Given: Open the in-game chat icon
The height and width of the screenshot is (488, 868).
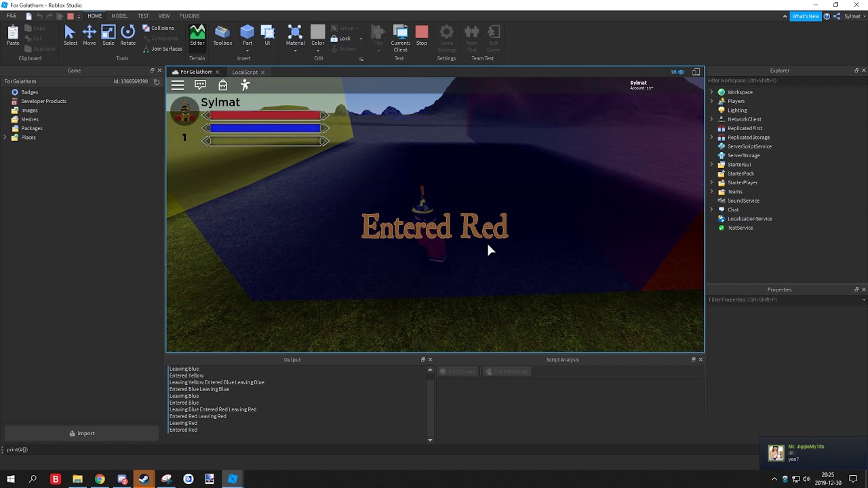Looking at the screenshot, I should [x=200, y=85].
